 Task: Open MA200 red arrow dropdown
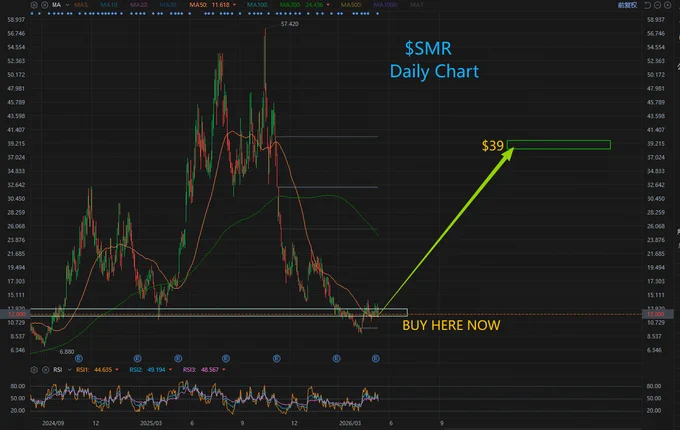(x=328, y=5)
